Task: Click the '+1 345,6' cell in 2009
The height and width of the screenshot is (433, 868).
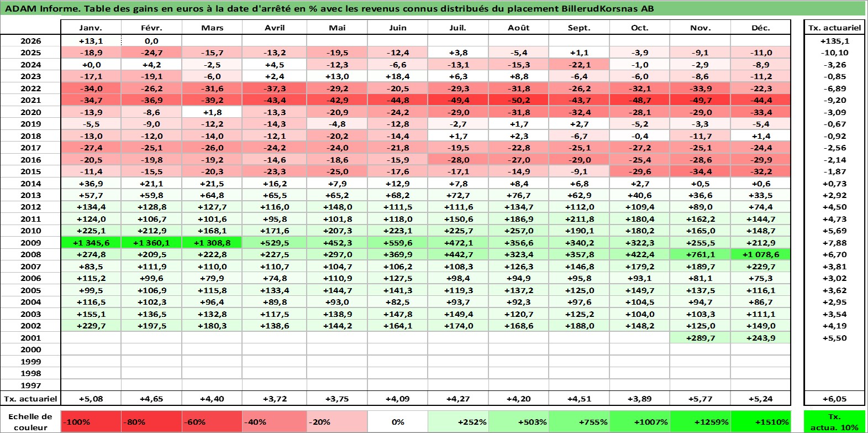Action: pyautogui.click(x=91, y=243)
